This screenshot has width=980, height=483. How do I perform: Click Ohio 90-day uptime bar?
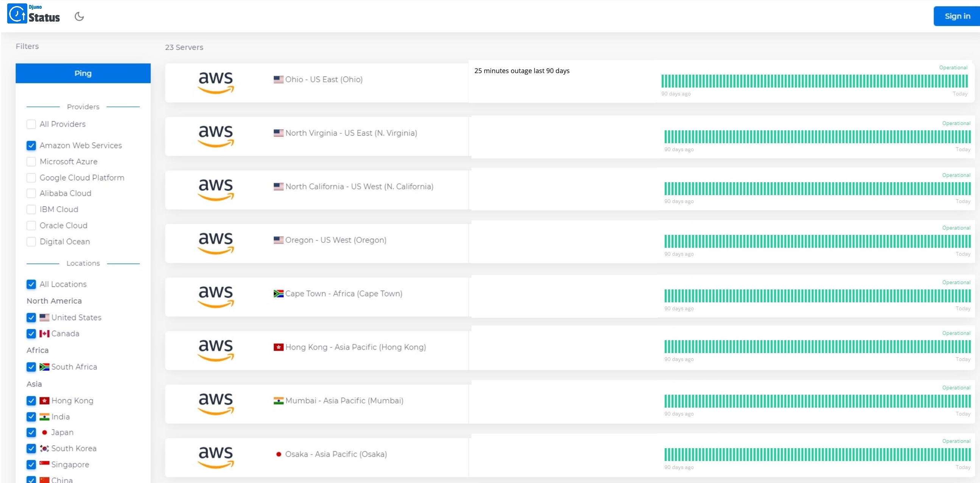[815, 81]
